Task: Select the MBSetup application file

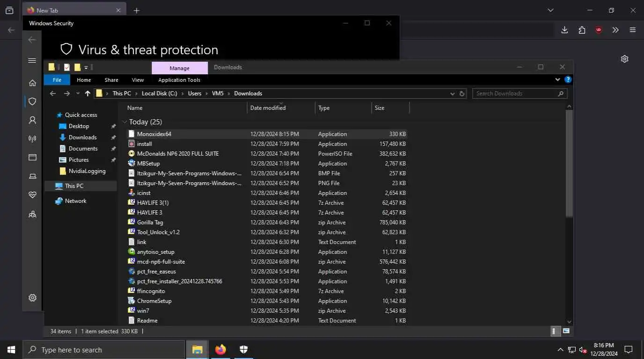Action: coord(267,164)
